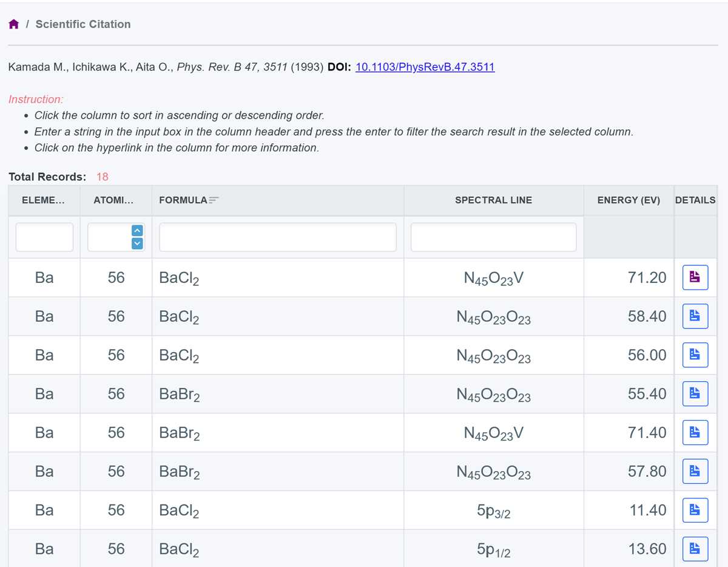Image resolution: width=728 pixels, height=567 pixels.
Task: Click the Scientific Citation breadcrumb text
Action: coord(83,24)
